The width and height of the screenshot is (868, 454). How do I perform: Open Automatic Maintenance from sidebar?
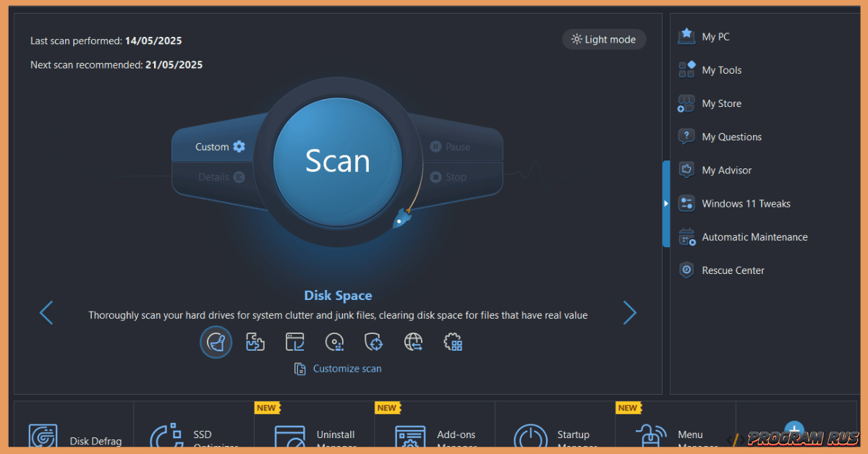click(x=754, y=237)
